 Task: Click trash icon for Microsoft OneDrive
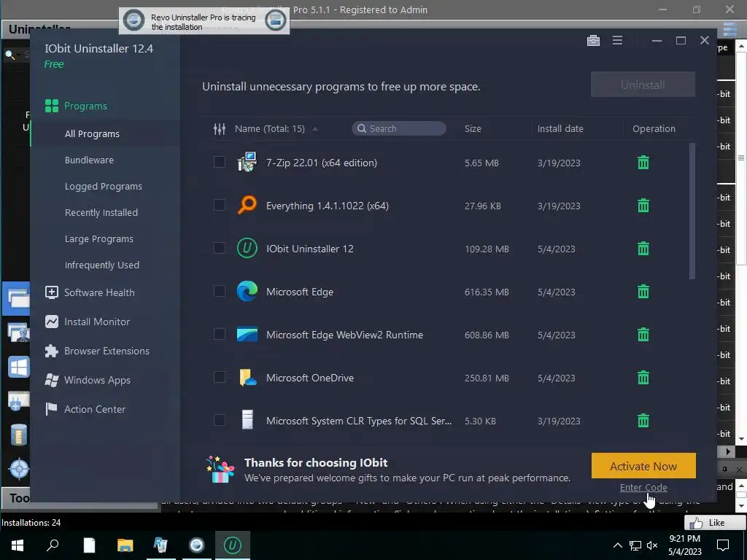tap(643, 378)
